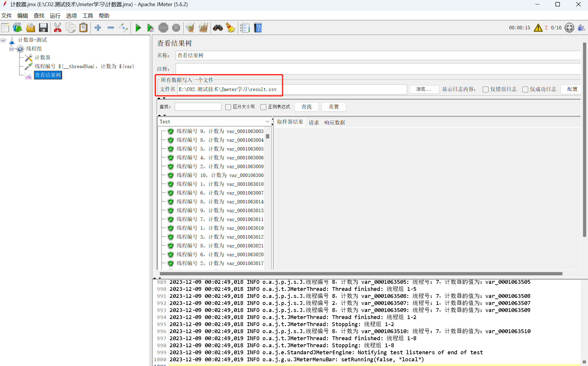Toggle 区分大小写 checkbox

point(228,107)
